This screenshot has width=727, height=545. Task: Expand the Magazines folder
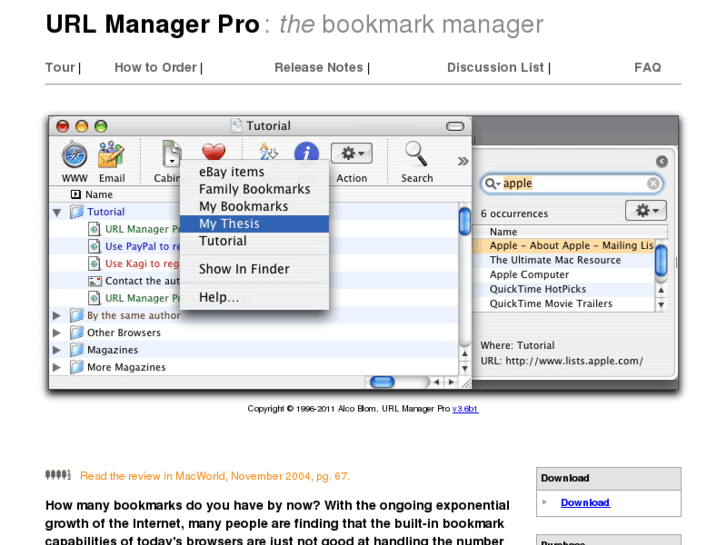pyautogui.click(x=57, y=350)
